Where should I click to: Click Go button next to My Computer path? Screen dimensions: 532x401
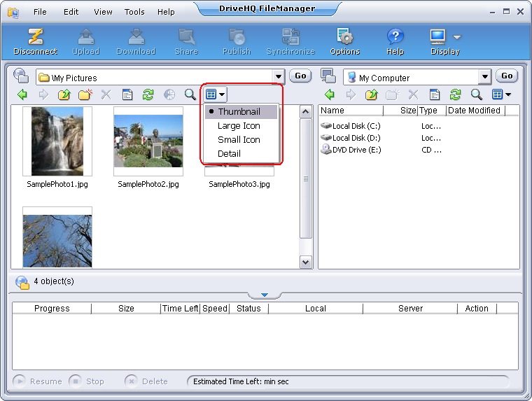(x=507, y=76)
